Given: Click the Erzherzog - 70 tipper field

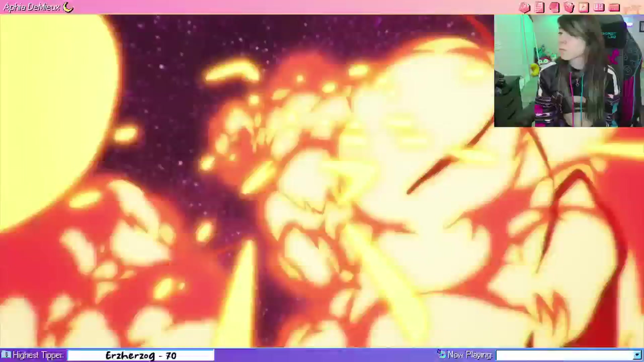Looking at the screenshot, I should coord(141,355).
